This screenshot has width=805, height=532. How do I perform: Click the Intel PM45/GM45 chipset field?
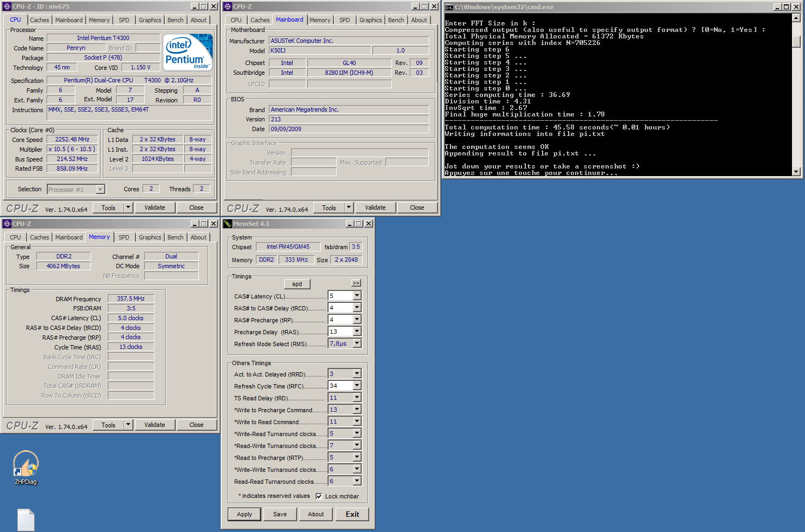point(288,246)
